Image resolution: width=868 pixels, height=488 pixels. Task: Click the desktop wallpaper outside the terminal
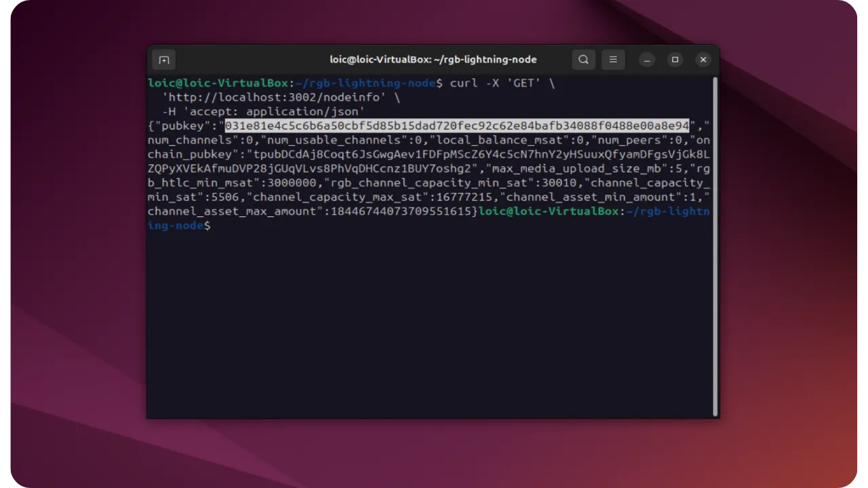pyautogui.click(x=81, y=271)
